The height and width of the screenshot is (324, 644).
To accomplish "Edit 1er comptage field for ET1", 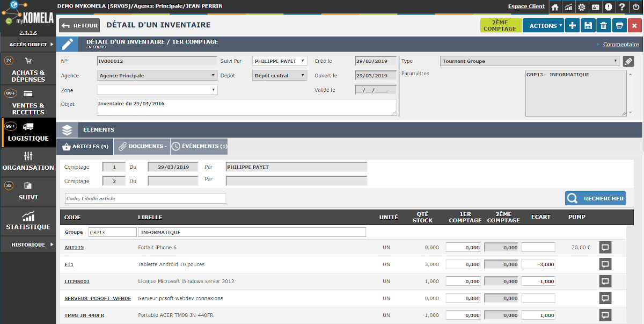I will tap(463, 264).
